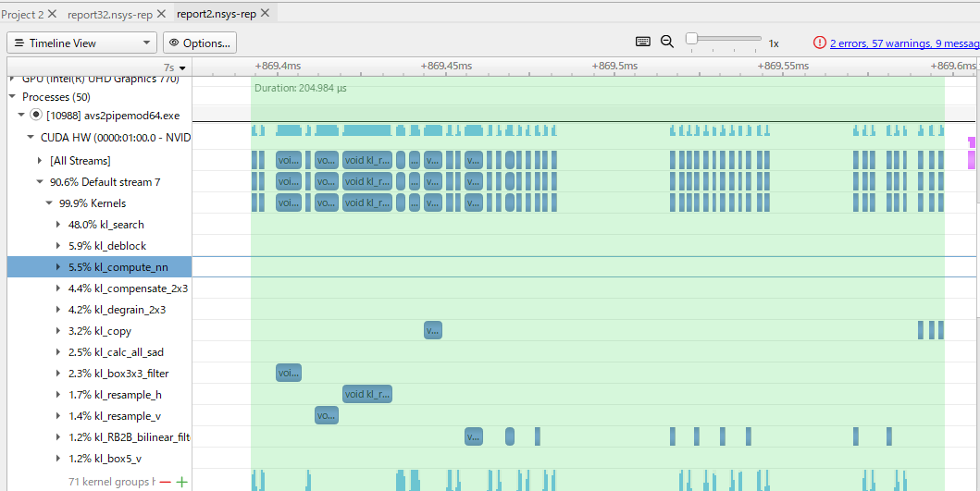
Task: Expand the kl_resample_h row
Action: pos(58,394)
